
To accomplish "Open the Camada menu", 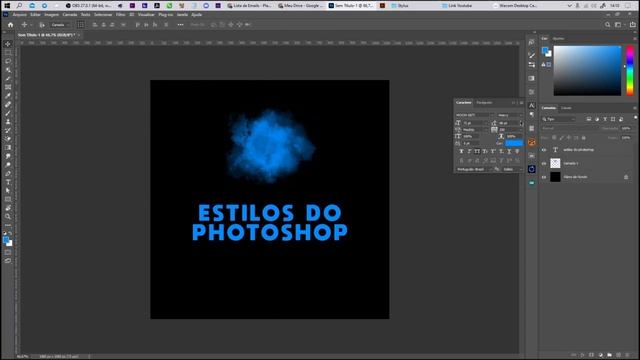I will pyautogui.click(x=70, y=14).
